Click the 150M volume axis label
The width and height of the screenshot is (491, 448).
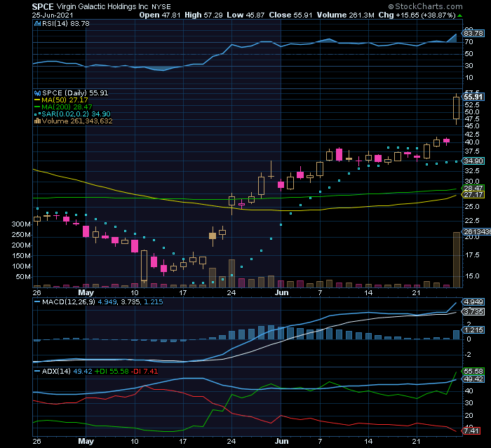coord(21,256)
